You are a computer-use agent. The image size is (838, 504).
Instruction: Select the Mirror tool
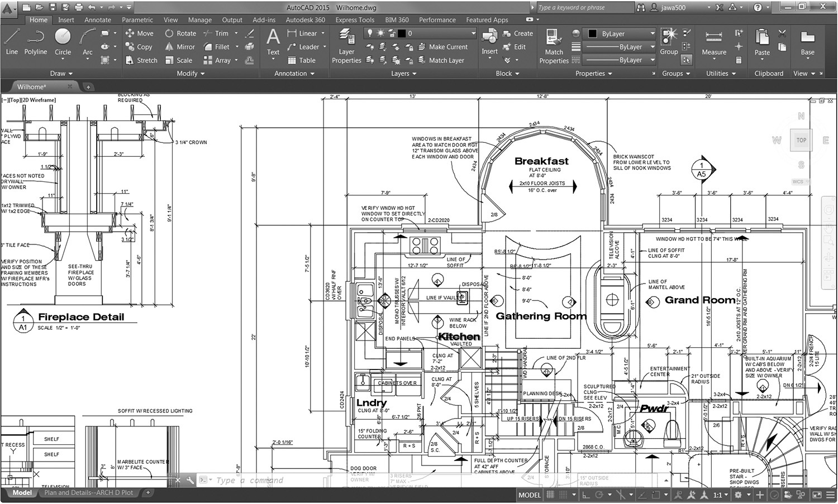coord(180,47)
